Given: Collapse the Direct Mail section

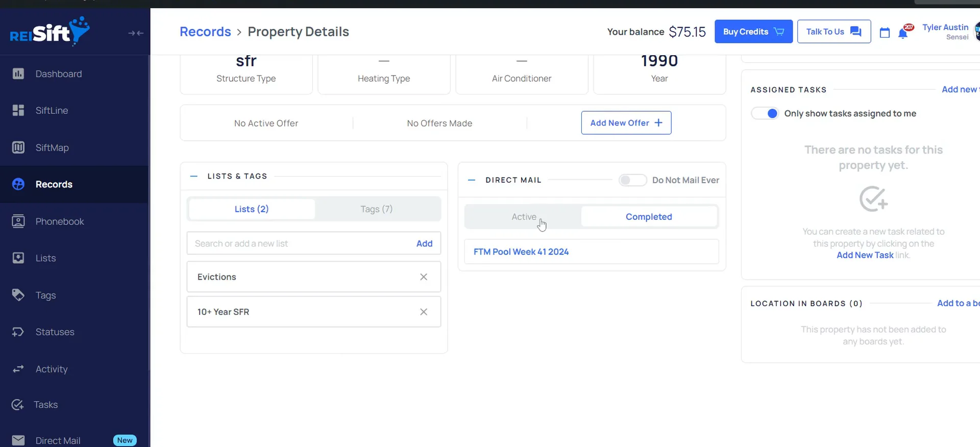Looking at the screenshot, I should [x=472, y=180].
